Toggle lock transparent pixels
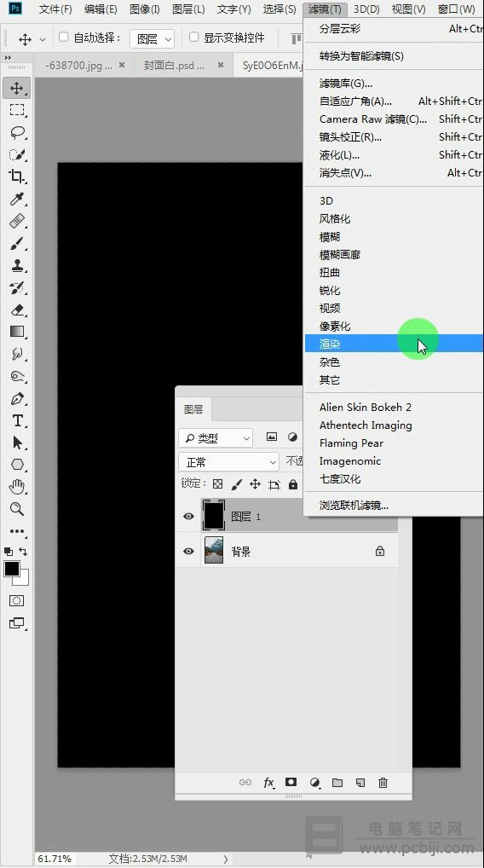 [218, 484]
